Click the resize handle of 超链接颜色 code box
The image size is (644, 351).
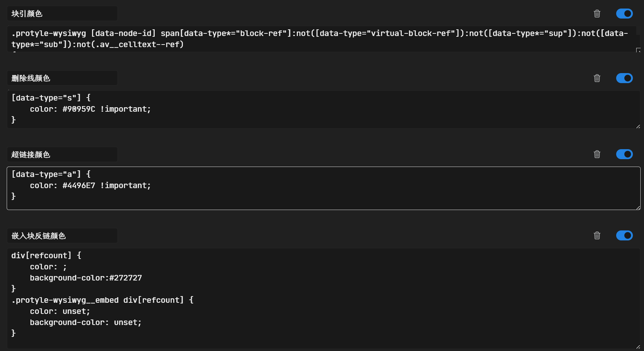[x=638, y=208]
